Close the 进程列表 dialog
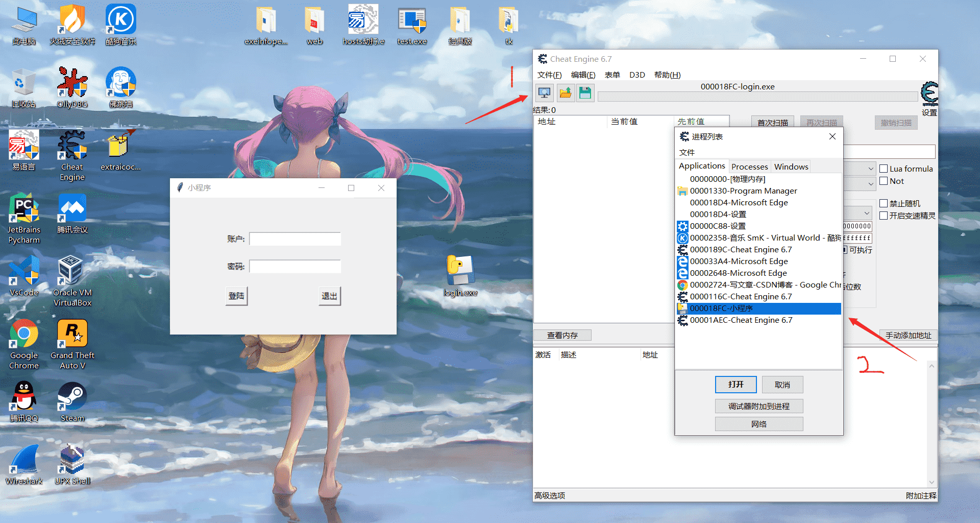 832,136
